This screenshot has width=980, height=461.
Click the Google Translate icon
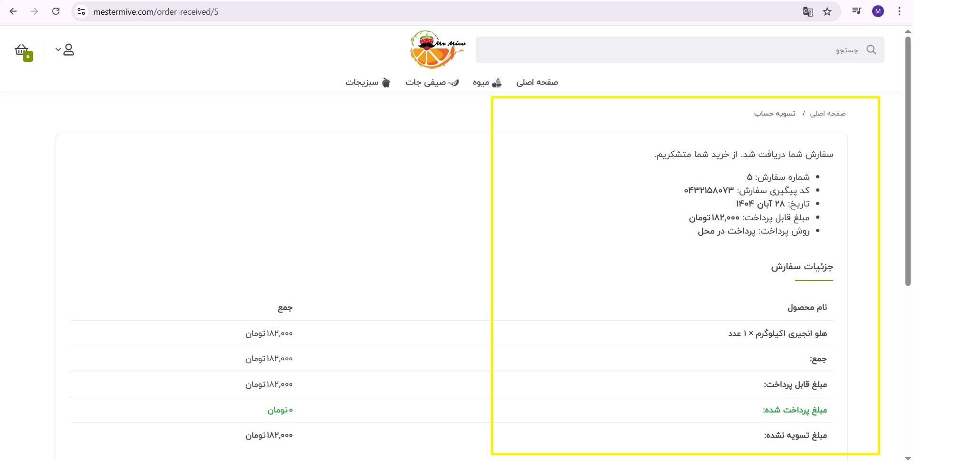(807, 11)
